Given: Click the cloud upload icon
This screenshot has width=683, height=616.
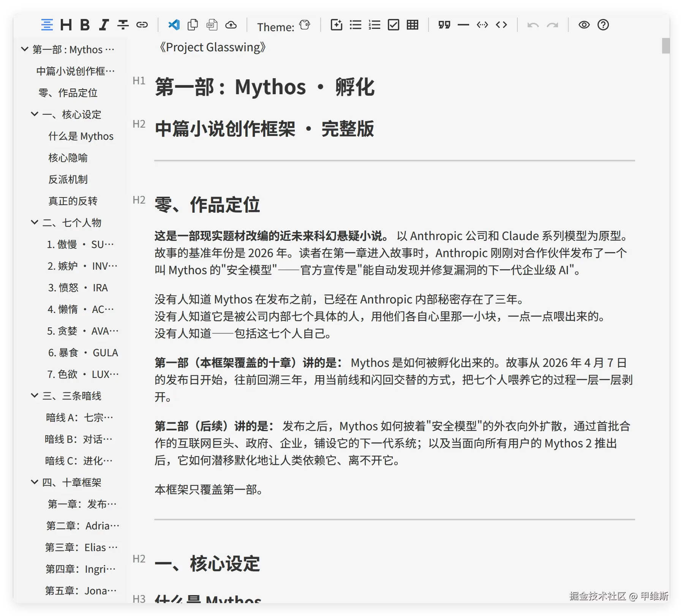Looking at the screenshot, I should click(231, 25).
